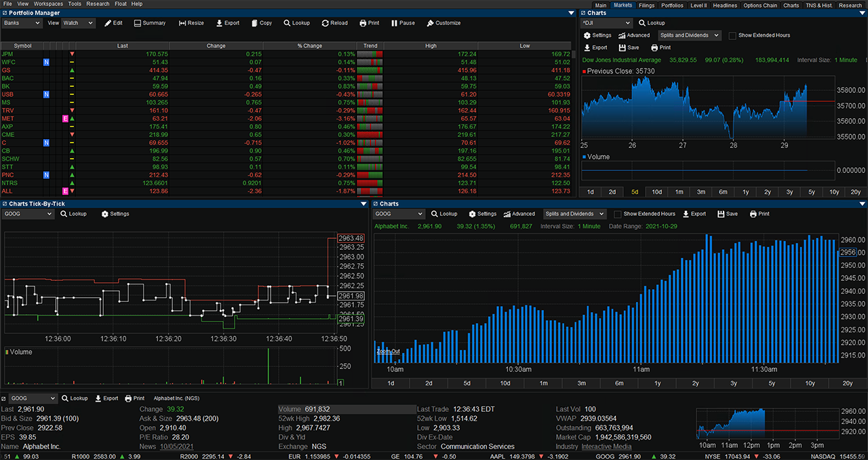This screenshot has height=460, width=868.
Task: Reload the Portfolio Manager data
Action: [x=334, y=23]
